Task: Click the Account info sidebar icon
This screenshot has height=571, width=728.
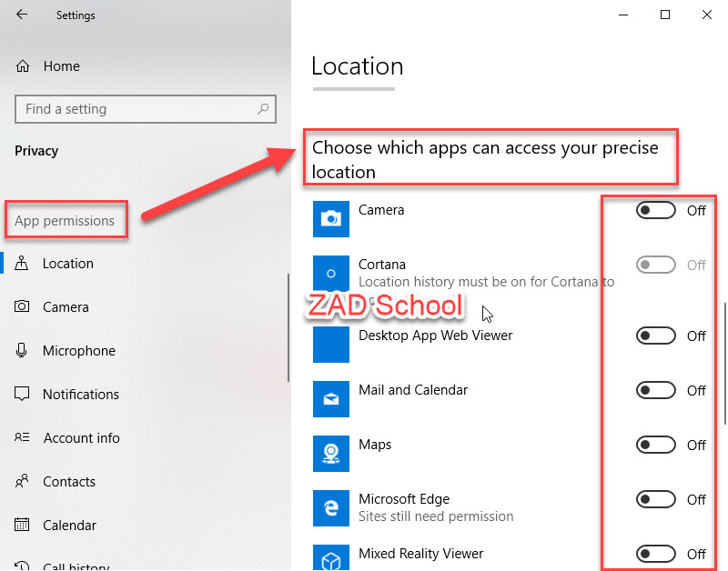Action: 22,437
